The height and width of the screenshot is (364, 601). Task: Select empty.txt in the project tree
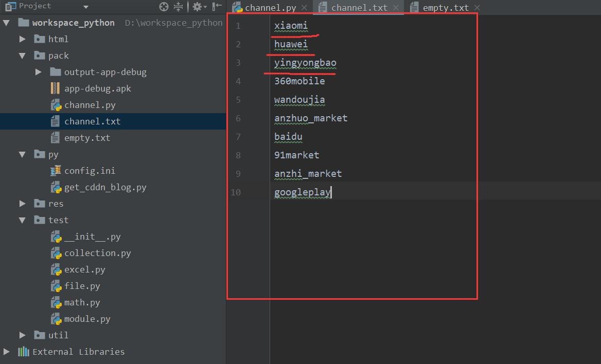tap(87, 138)
